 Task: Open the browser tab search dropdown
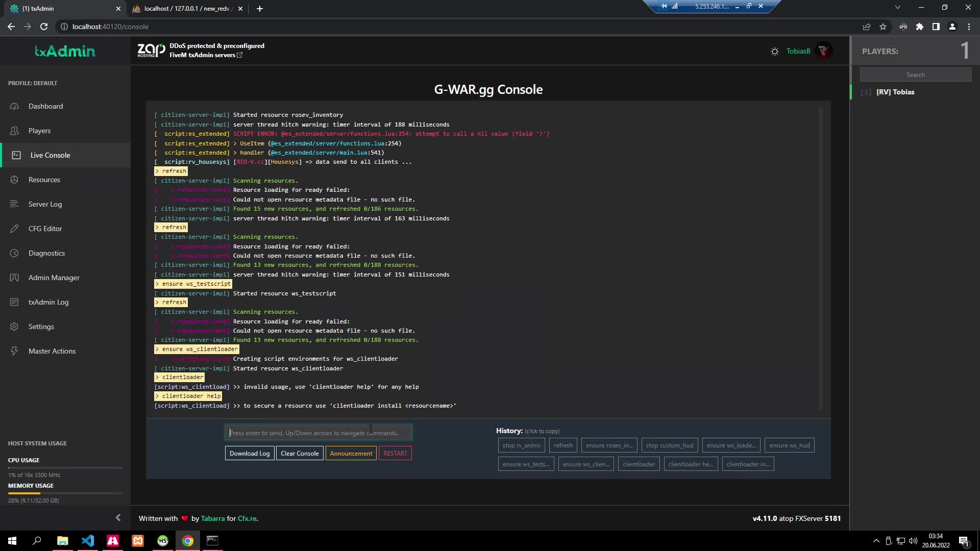897,7
